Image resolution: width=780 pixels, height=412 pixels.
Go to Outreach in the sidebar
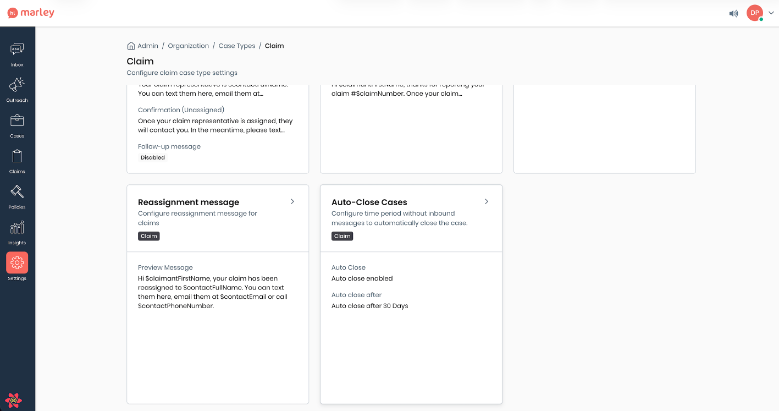click(17, 86)
